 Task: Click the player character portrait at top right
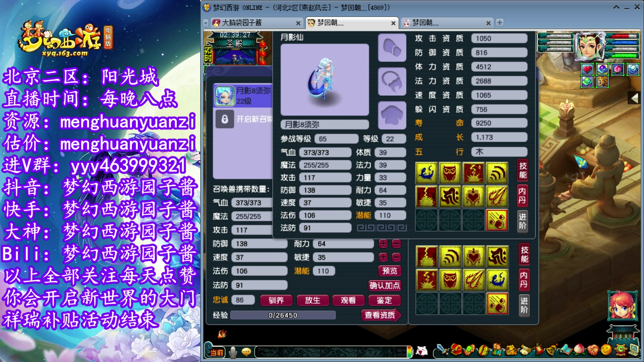click(x=590, y=46)
